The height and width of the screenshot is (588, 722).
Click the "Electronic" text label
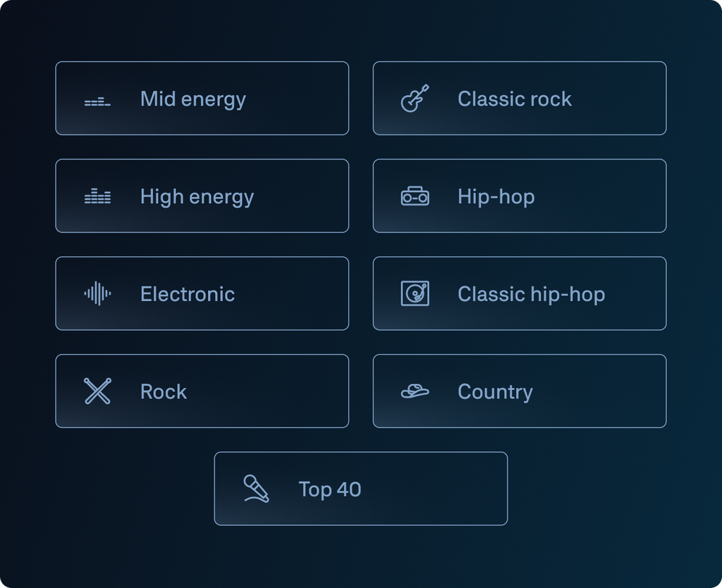[x=188, y=294]
